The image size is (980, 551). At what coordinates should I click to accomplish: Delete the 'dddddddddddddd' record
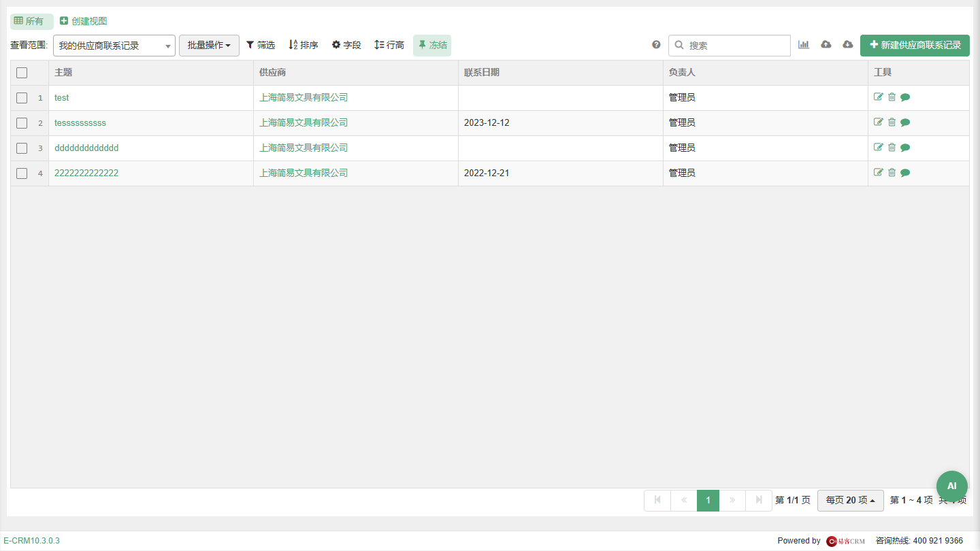892,148
